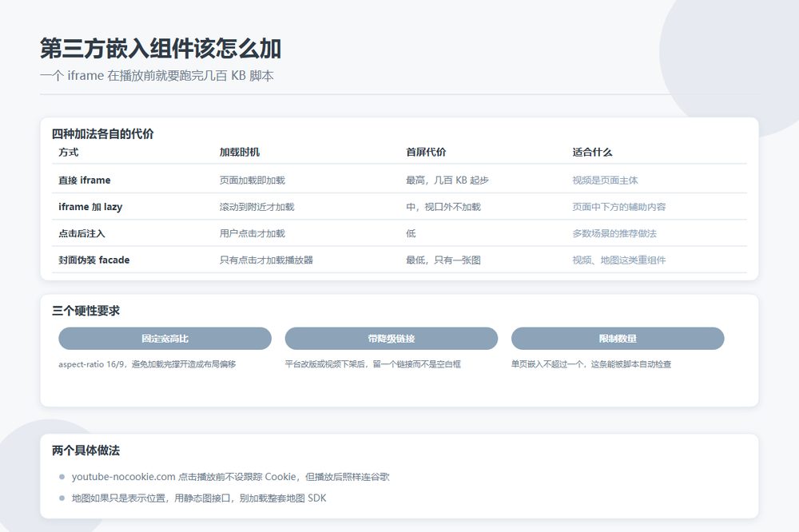Screen dimensions: 799x532
Task: Click the cell 页面中下方的辅助内容
Action: (x=619, y=207)
